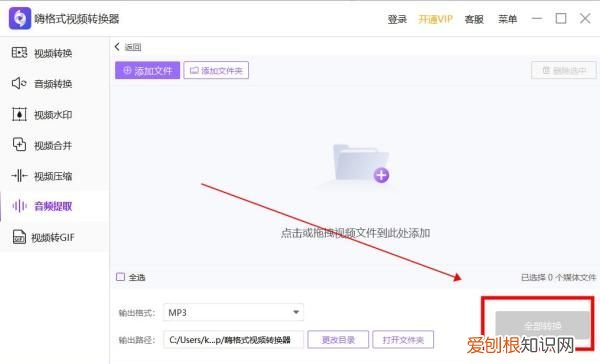Click the 已选择 0 个媒体文件 status text
600x364 pixels.
point(558,277)
